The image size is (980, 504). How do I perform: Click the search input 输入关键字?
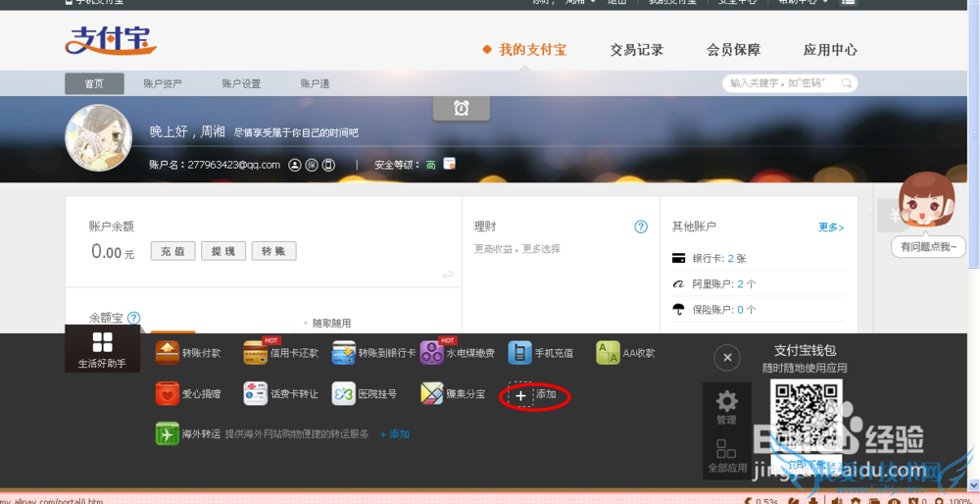point(790,83)
